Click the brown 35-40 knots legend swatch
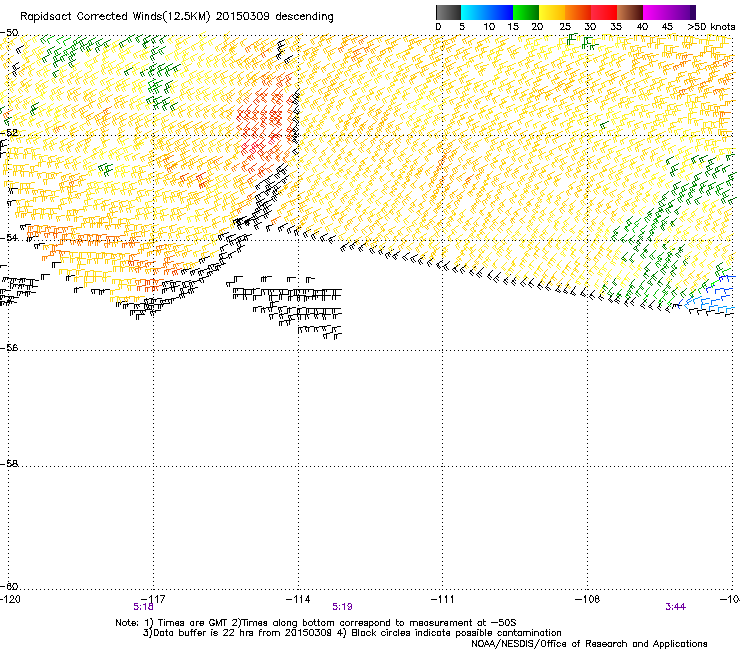This screenshot has width=740, height=650. tap(630, 12)
